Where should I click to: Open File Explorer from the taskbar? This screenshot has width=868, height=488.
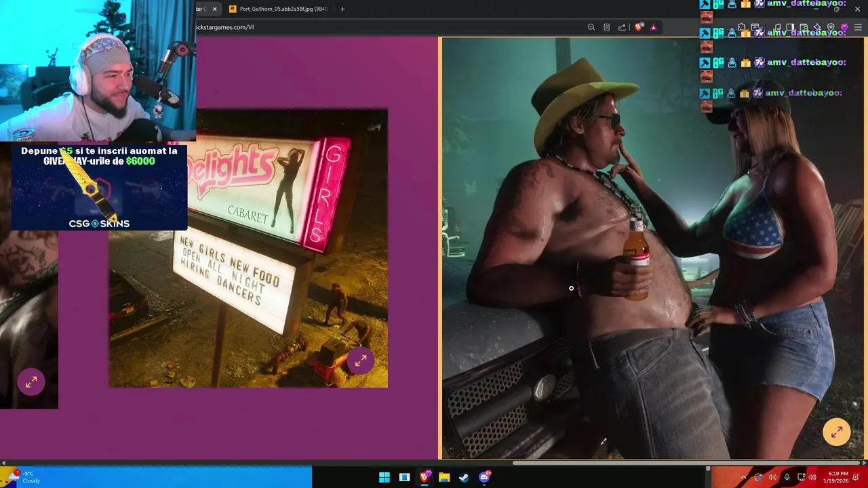tap(444, 477)
